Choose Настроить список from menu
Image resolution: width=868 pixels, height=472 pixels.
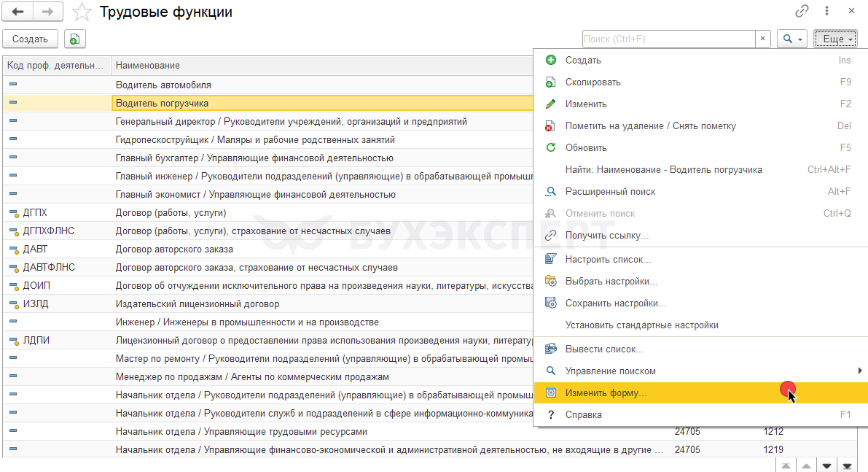(608, 259)
